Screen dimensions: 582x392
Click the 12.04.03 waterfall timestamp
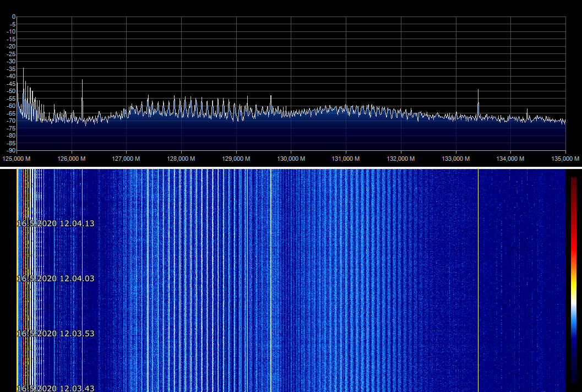(56, 279)
